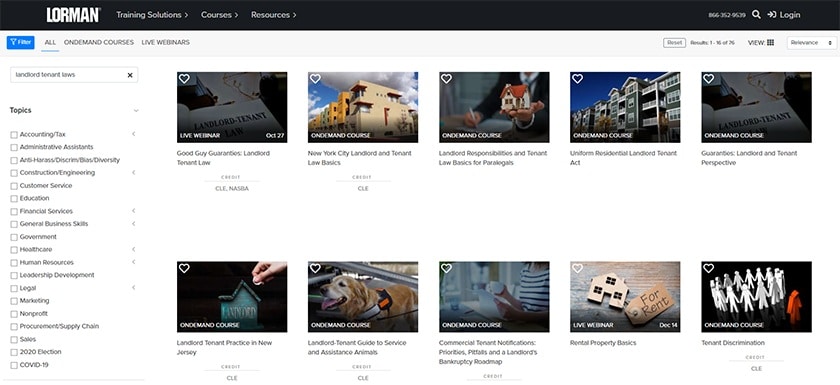Check the Marketing topic

pos(14,301)
